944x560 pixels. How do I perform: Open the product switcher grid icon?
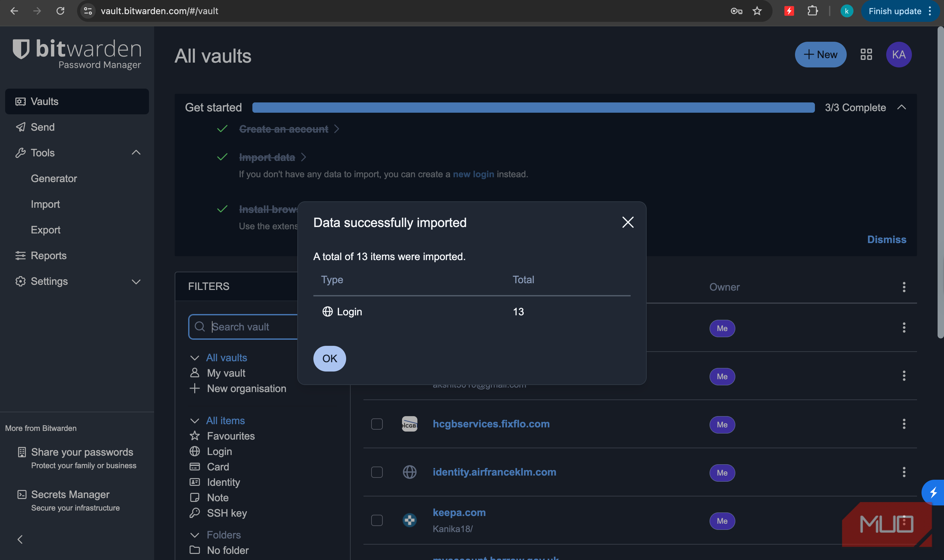click(x=866, y=55)
